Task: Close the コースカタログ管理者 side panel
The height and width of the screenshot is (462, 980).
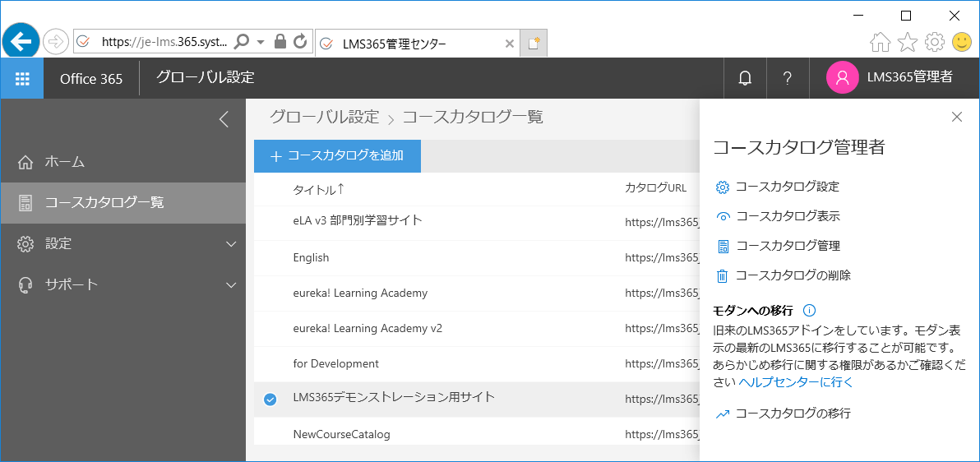Action: [956, 117]
